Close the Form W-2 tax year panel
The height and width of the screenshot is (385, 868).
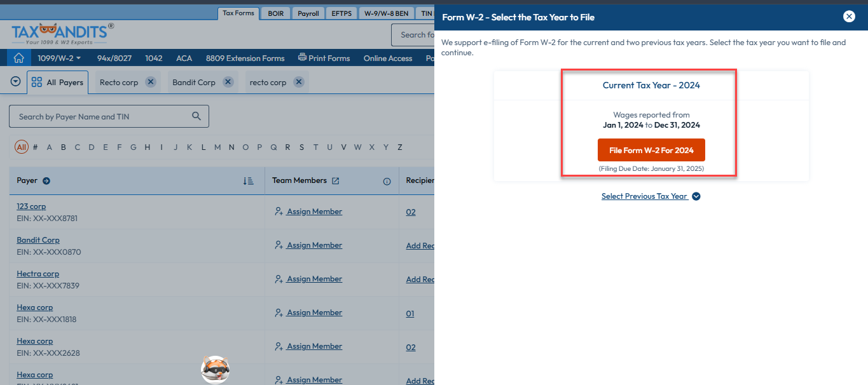point(849,17)
